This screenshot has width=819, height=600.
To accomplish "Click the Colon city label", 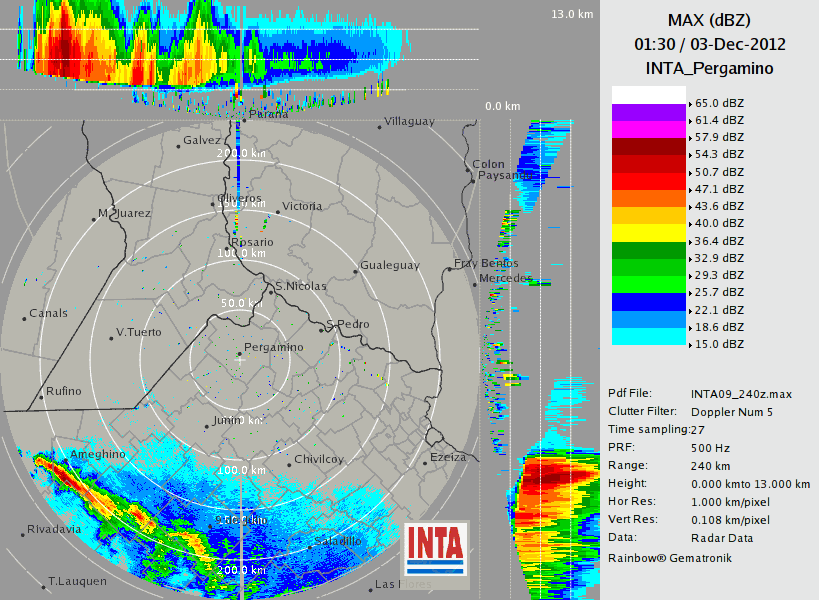I will click(488, 164).
